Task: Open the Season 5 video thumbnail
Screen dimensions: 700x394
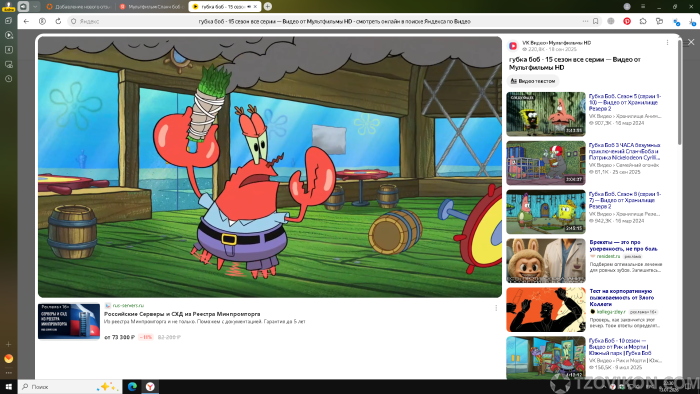Action: (546, 114)
